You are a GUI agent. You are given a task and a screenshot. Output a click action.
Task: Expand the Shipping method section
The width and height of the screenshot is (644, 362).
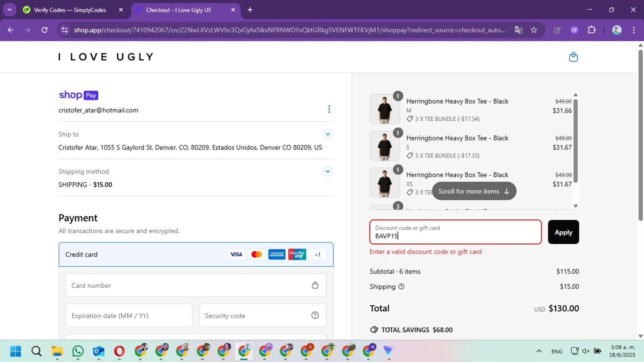(328, 171)
